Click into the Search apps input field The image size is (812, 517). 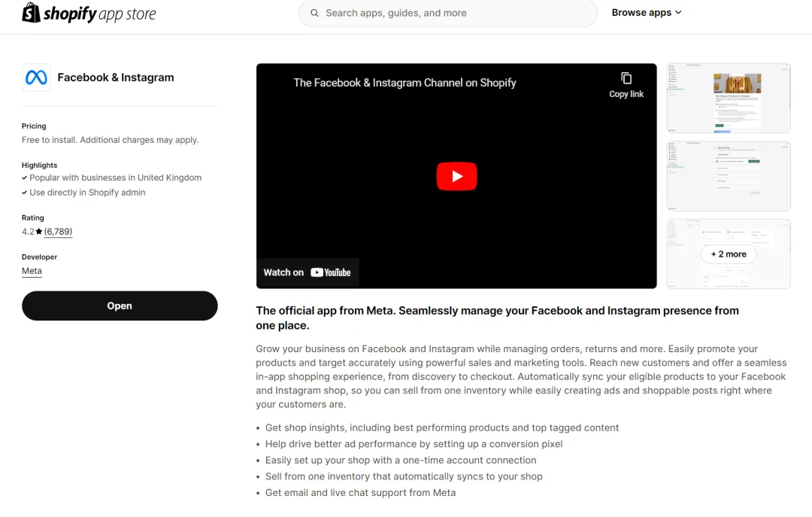[448, 13]
